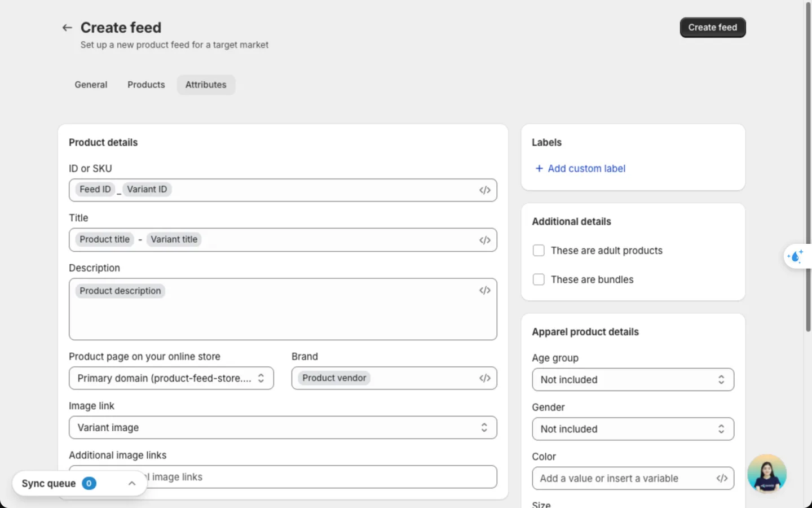Open the Gender dropdown
Image resolution: width=812 pixels, height=508 pixels.
tap(633, 429)
